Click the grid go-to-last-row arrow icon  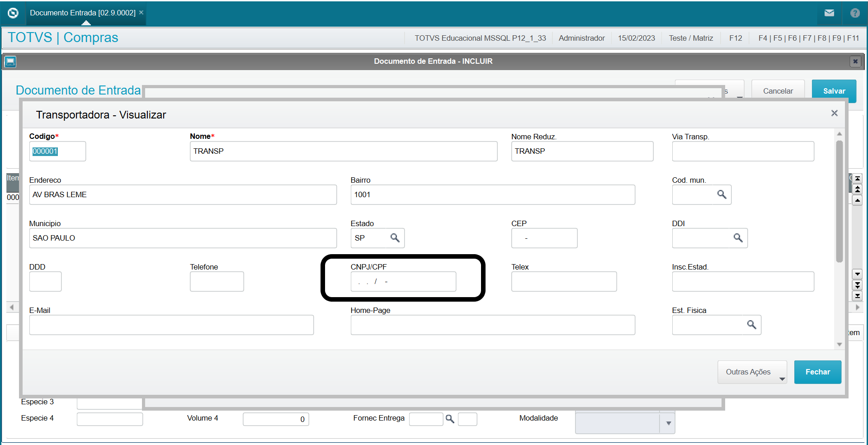tap(858, 296)
